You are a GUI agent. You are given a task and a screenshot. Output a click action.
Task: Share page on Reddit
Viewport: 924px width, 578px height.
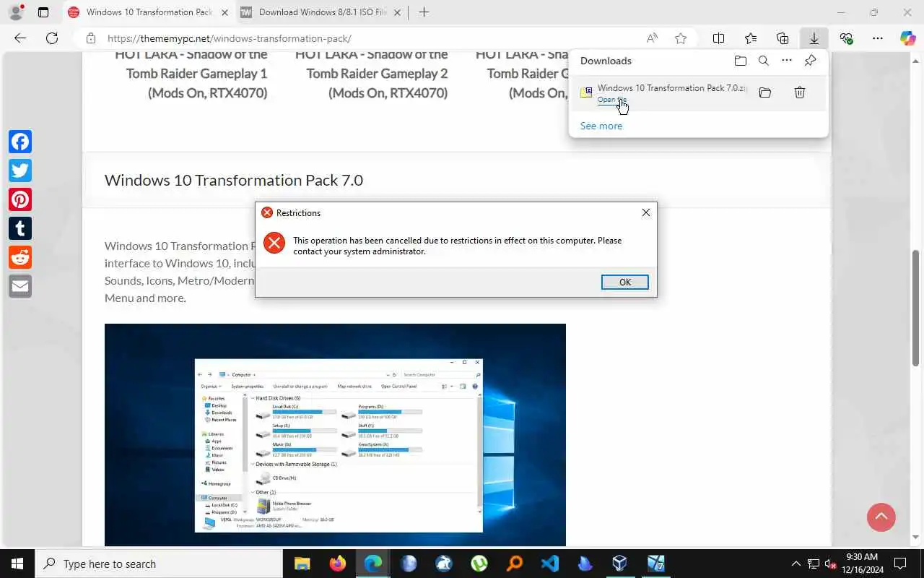[x=20, y=257]
